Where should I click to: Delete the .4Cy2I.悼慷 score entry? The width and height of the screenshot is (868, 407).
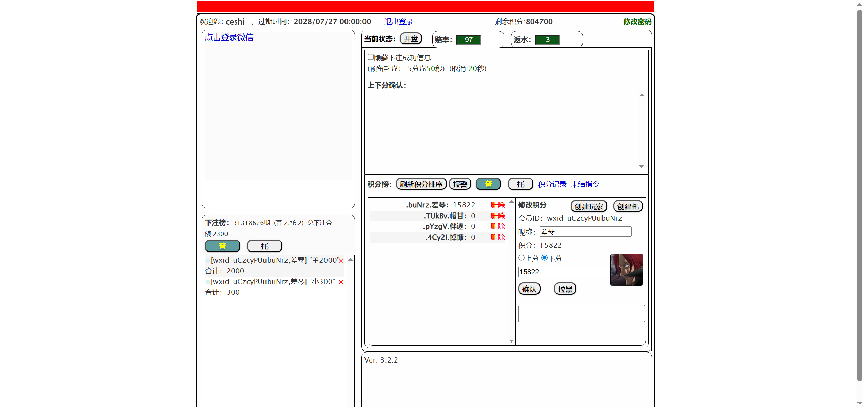pos(497,237)
